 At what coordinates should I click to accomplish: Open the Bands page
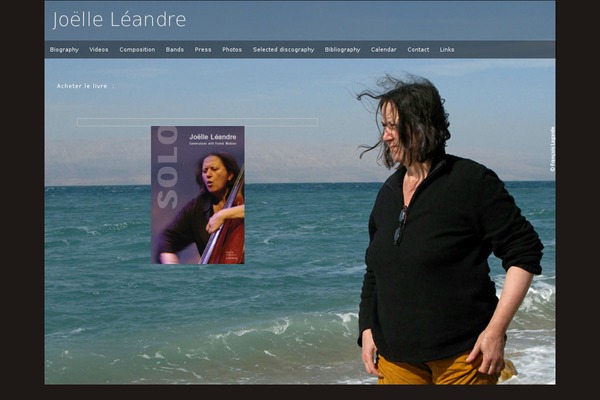pos(175,49)
